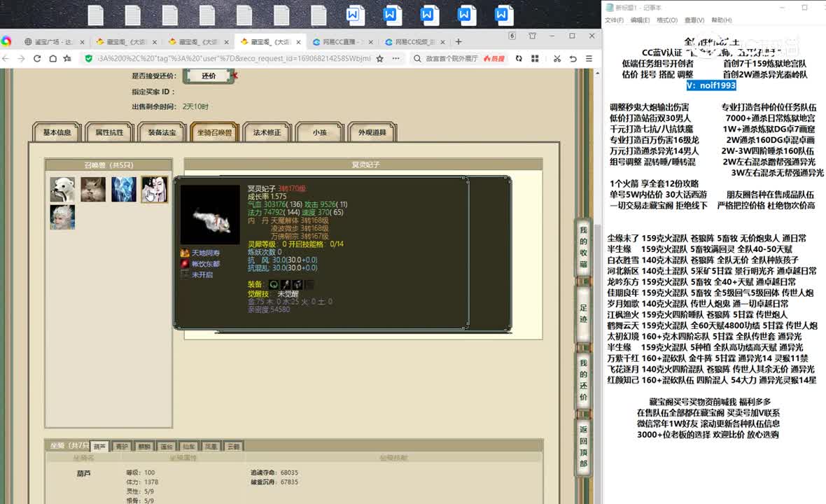Select the 葫芦 mount tab
826x504 pixels.
click(99, 447)
